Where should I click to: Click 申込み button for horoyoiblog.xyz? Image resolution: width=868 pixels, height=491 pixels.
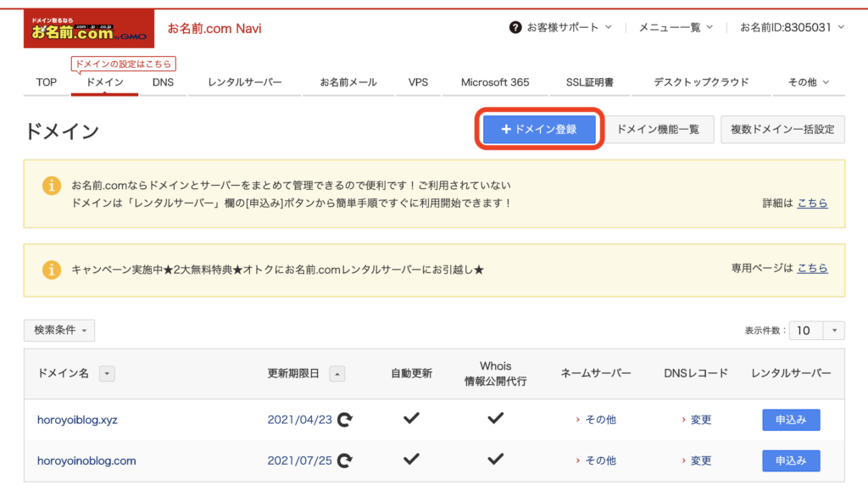pos(791,420)
